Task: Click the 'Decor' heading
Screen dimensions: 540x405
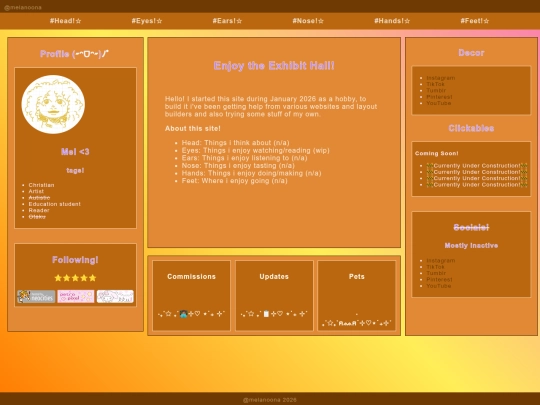Action: [x=471, y=53]
